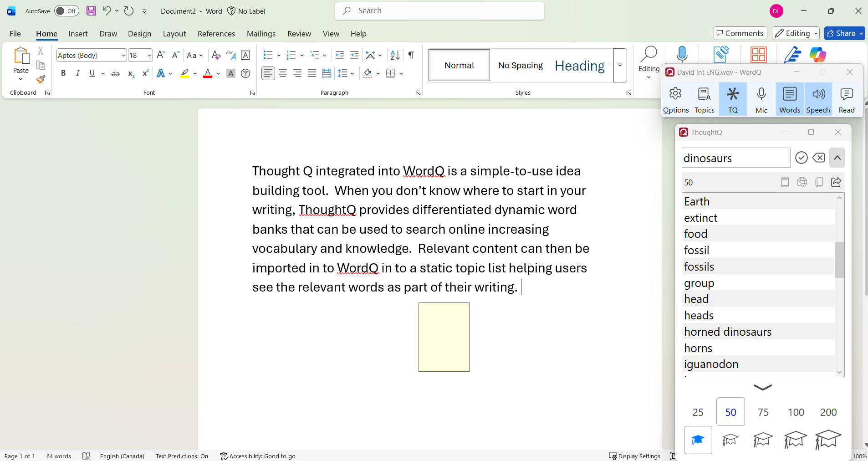Click the down chevron below the ThoughtQ word list
The height and width of the screenshot is (461, 868).
click(763, 387)
